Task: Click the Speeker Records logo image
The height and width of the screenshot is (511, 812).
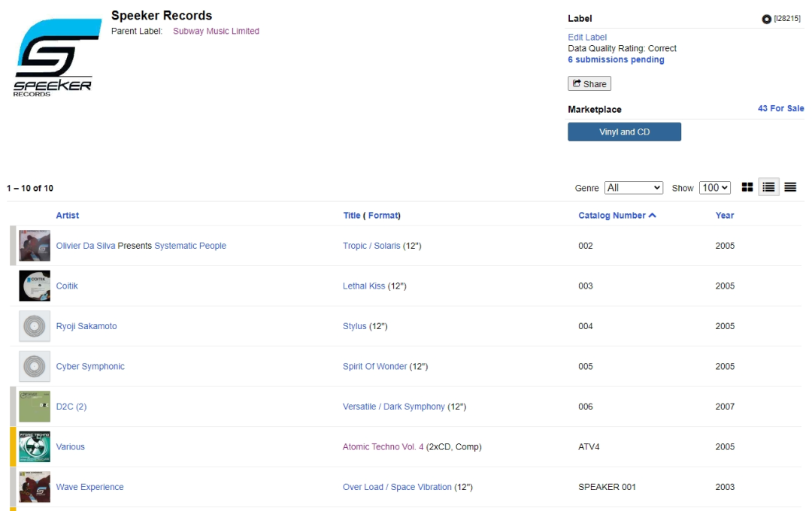Action: (56, 56)
